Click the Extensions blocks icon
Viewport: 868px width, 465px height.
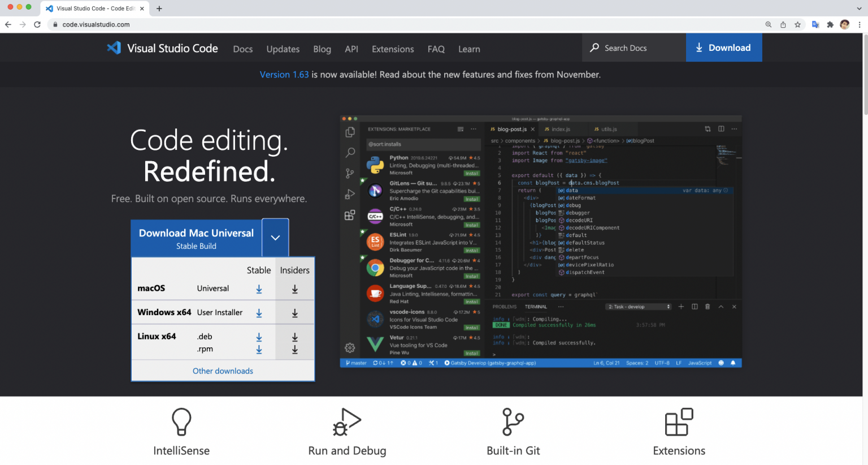[679, 422]
